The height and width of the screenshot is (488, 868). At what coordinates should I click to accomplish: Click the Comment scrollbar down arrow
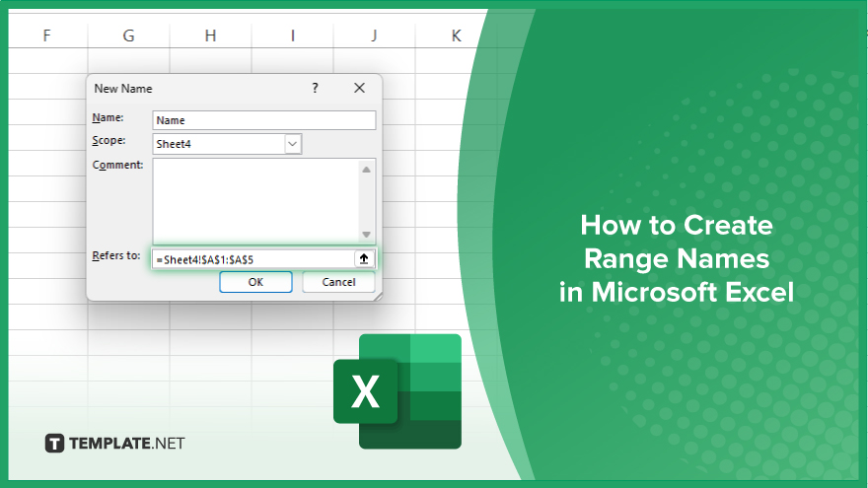pos(367,234)
